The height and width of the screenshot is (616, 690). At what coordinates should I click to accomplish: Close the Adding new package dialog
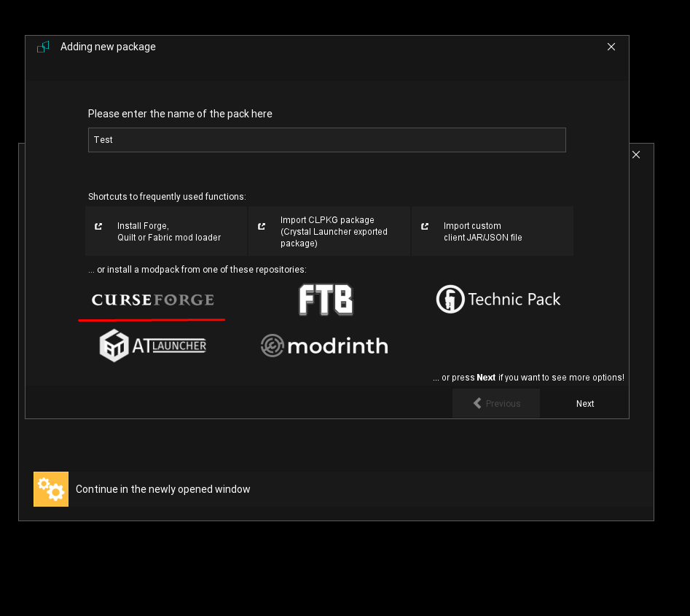coord(611,47)
